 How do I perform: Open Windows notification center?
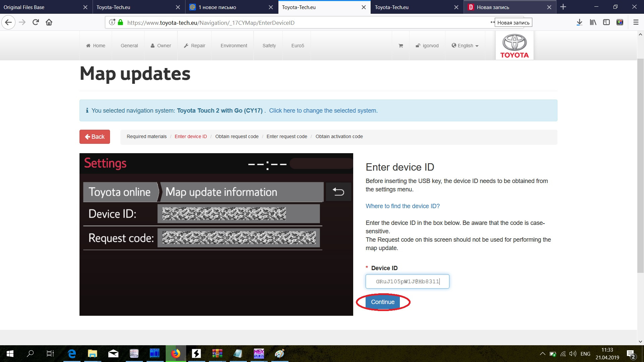(x=631, y=354)
